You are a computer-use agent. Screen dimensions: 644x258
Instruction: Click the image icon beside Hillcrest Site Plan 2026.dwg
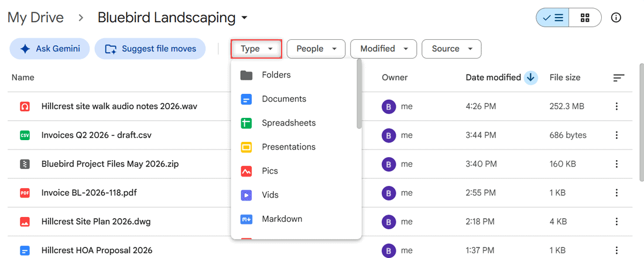coord(25,222)
